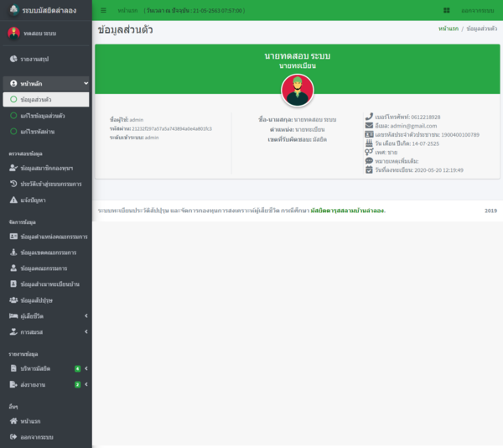Click the group users icon for ข้อมูลสัปปุรุษ

13,300
